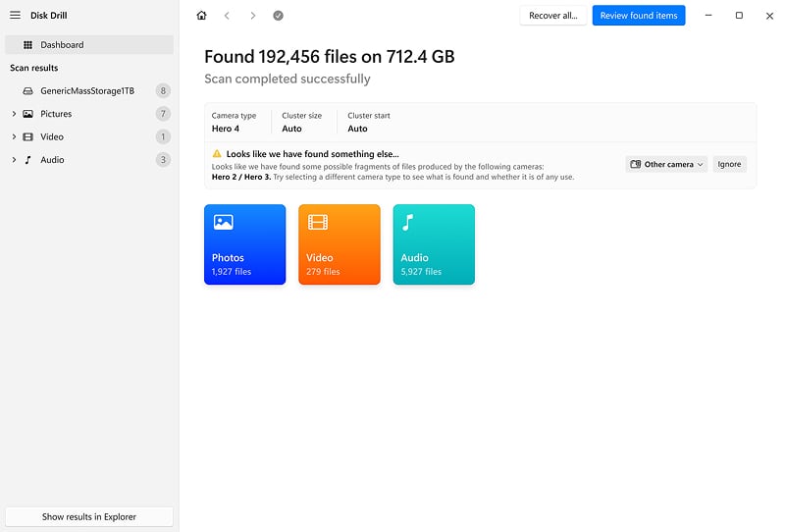Image resolution: width=785 pixels, height=532 pixels.
Task: Go to the home screen icon
Action: pyautogui.click(x=201, y=16)
